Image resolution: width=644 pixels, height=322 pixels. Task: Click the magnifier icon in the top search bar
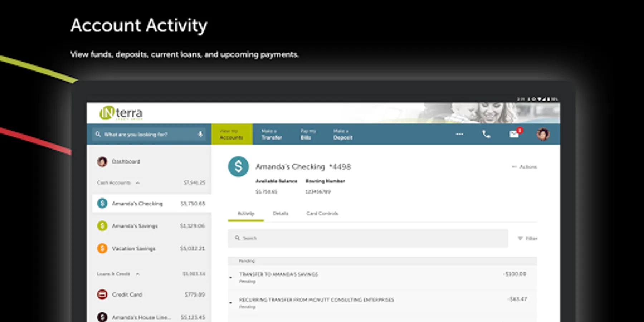pos(98,134)
